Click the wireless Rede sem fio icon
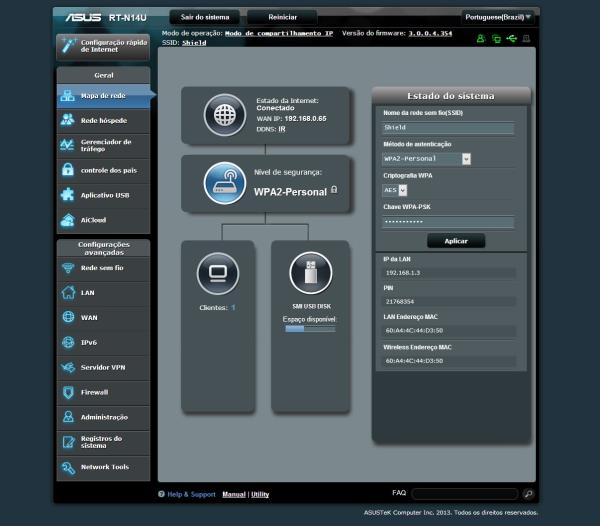This screenshot has height=526, width=600. (68, 268)
